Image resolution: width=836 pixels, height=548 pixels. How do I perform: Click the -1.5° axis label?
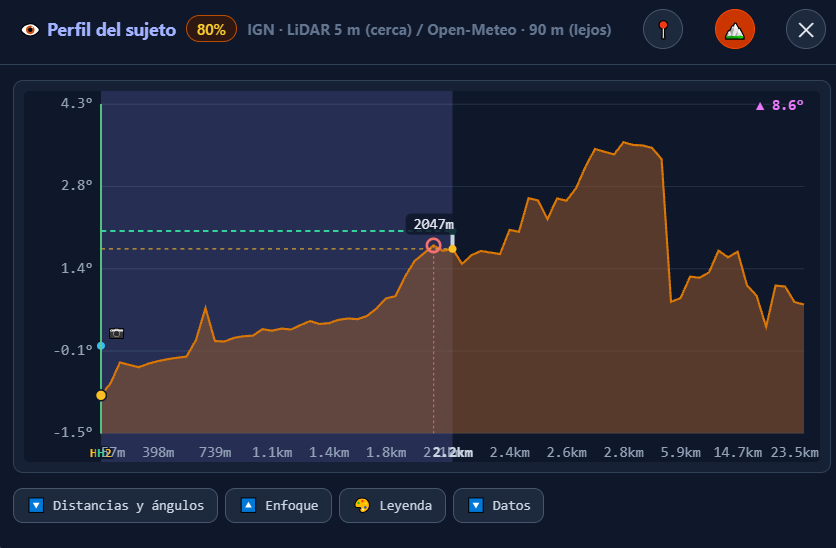(x=73, y=432)
